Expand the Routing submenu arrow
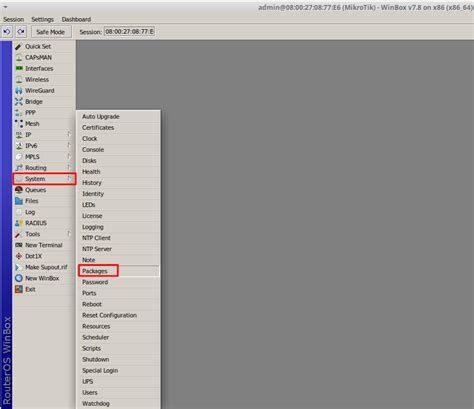474x409 pixels. pos(69,167)
